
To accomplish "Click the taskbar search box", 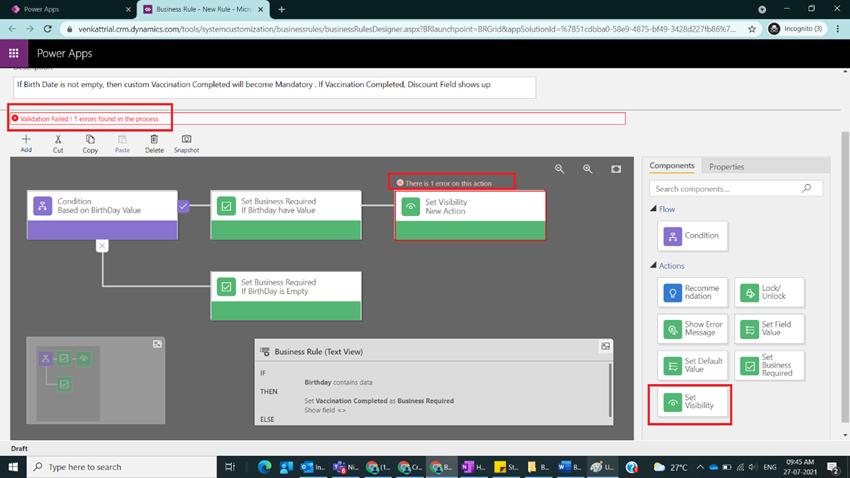I will 122,467.
